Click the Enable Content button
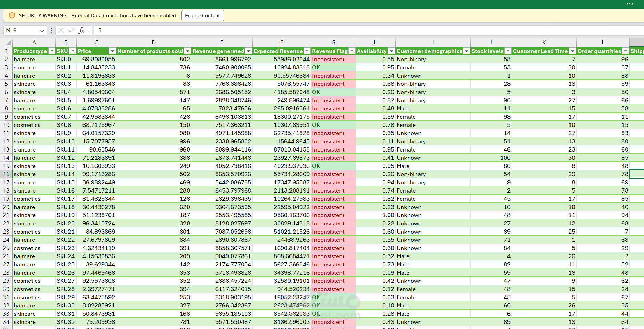Screen dimensions: 644x329 click(203, 15)
